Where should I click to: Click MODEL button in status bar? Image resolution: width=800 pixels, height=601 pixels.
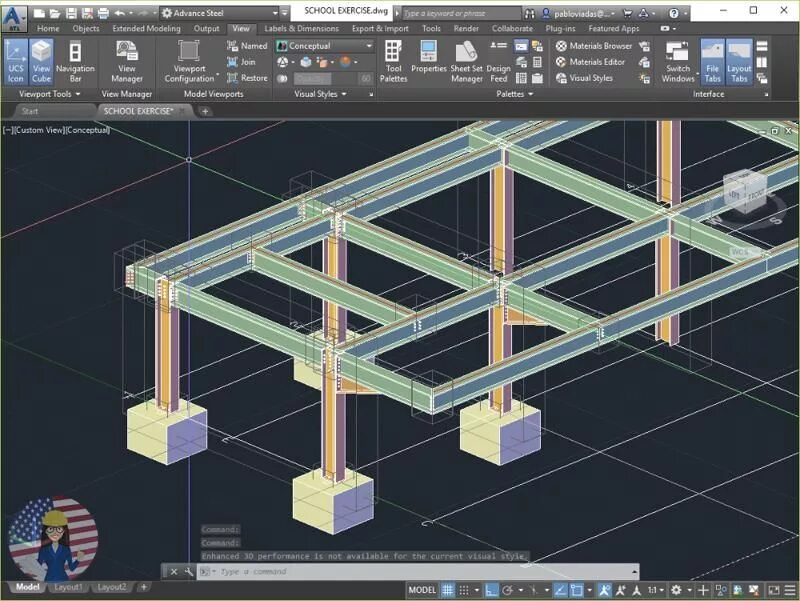pyautogui.click(x=422, y=590)
